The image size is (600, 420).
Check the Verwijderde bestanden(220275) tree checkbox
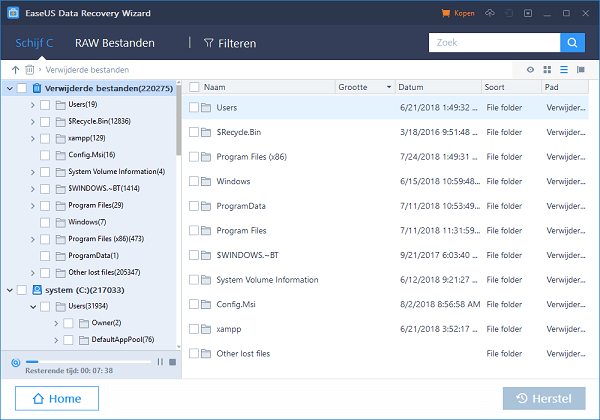pyautogui.click(x=22, y=88)
